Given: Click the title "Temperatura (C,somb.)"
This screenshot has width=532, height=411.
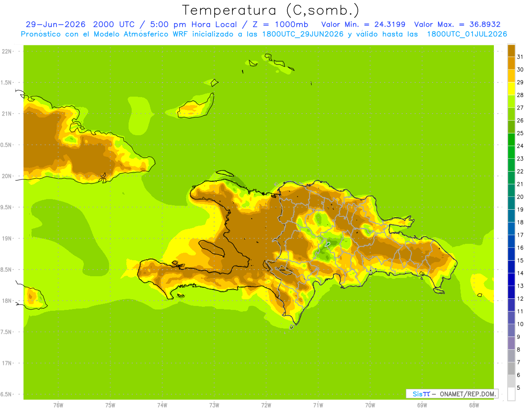Looking at the screenshot, I should pyautogui.click(x=271, y=10).
